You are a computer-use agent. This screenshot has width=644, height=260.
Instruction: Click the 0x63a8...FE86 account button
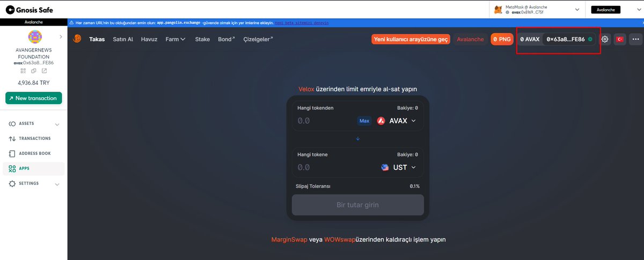coord(569,39)
